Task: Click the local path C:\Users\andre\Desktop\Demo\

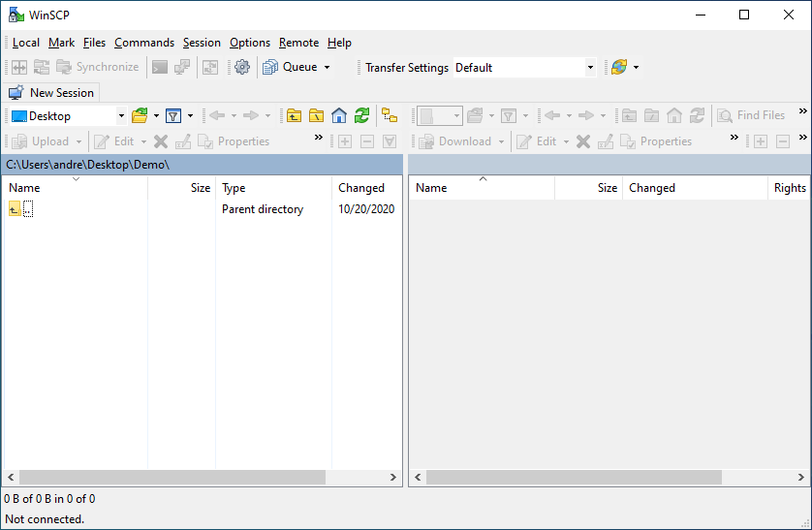Action: click(x=88, y=165)
